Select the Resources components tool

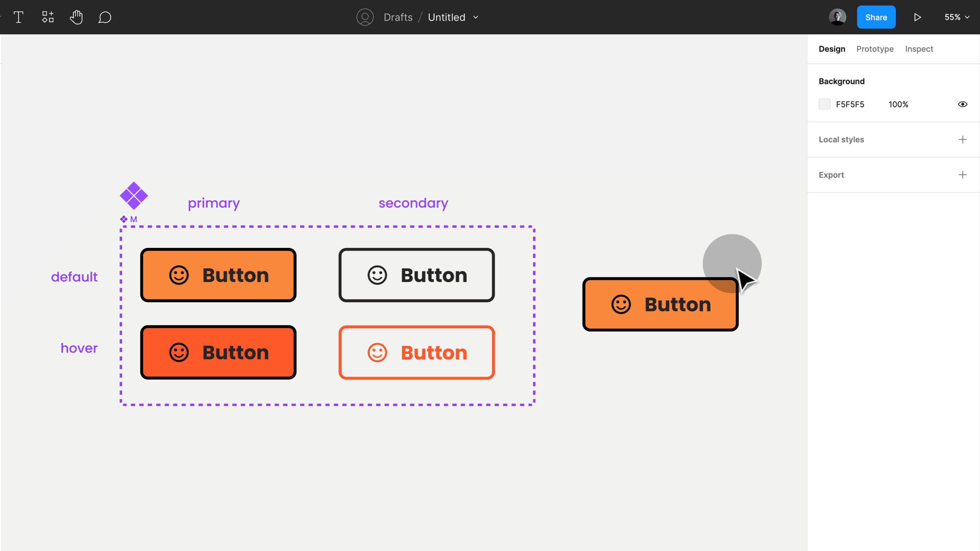click(47, 17)
